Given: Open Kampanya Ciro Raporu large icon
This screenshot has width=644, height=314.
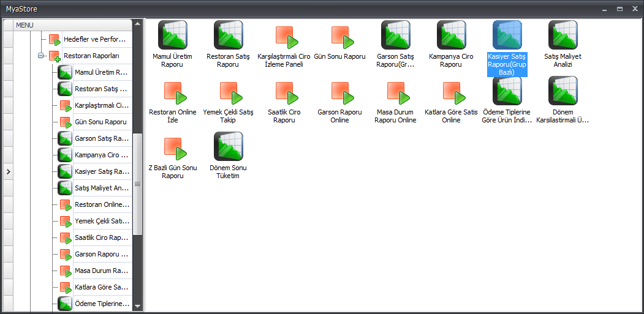Looking at the screenshot, I should click(x=452, y=35).
